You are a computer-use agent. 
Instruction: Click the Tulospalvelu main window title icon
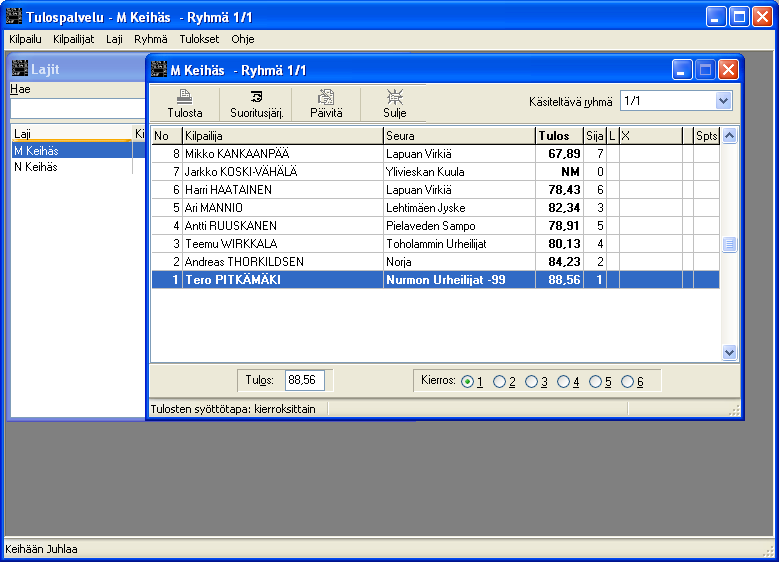(14, 16)
